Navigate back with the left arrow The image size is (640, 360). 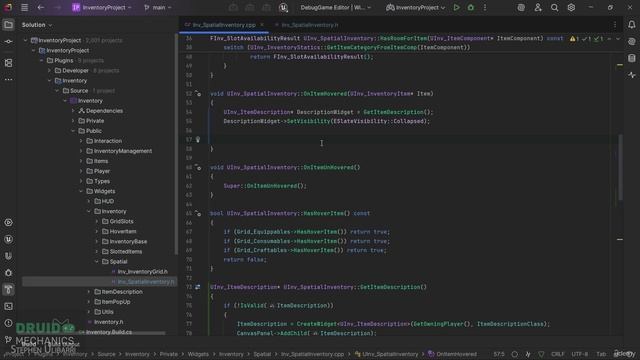tap(40, 7)
